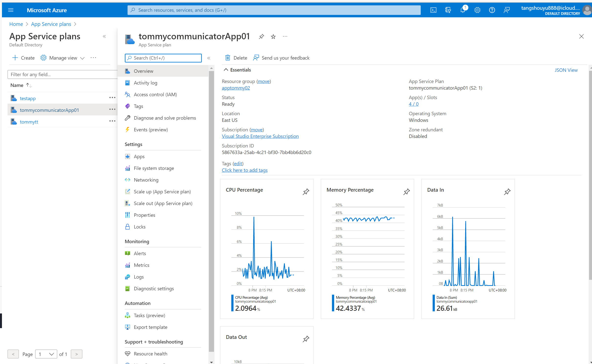Pin the Memory Percentage chart
Image resolution: width=592 pixels, height=364 pixels.
point(406,192)
